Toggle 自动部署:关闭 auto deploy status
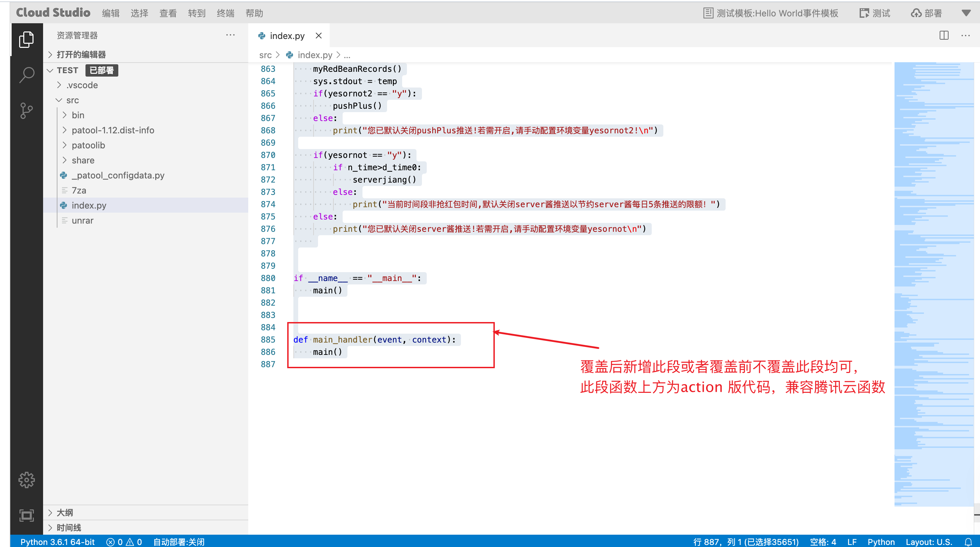This screenshot has height=547, width=980. pos(179,542)
